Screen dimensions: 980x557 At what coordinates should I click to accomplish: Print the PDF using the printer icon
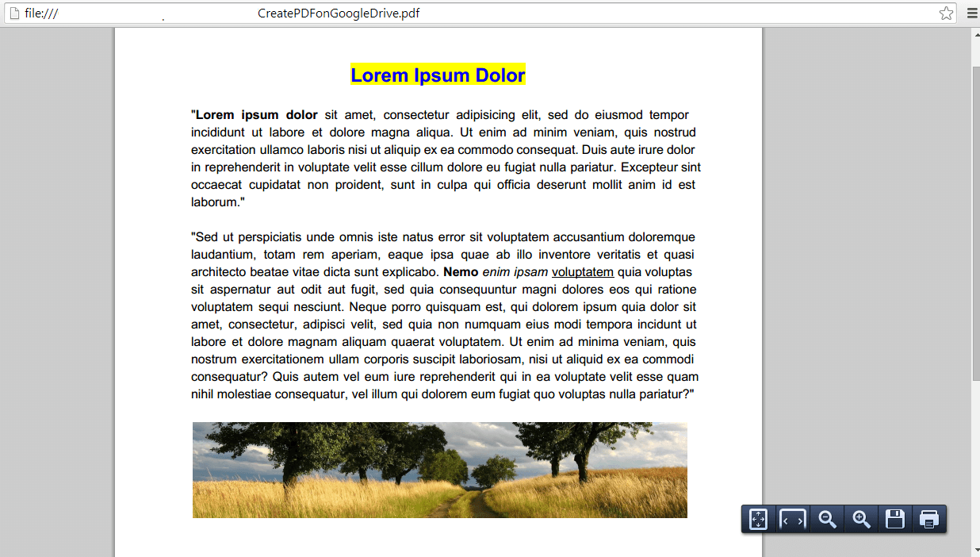[x=929, y=520]
